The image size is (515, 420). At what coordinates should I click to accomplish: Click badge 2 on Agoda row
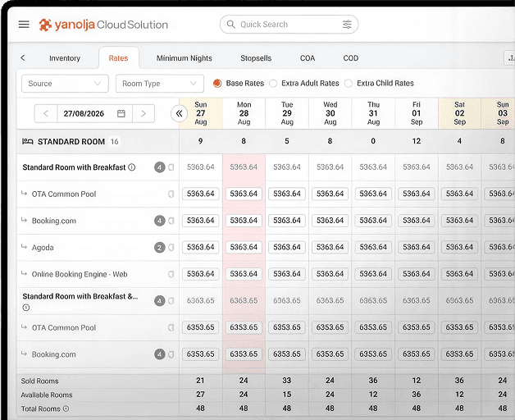point(160,247)
